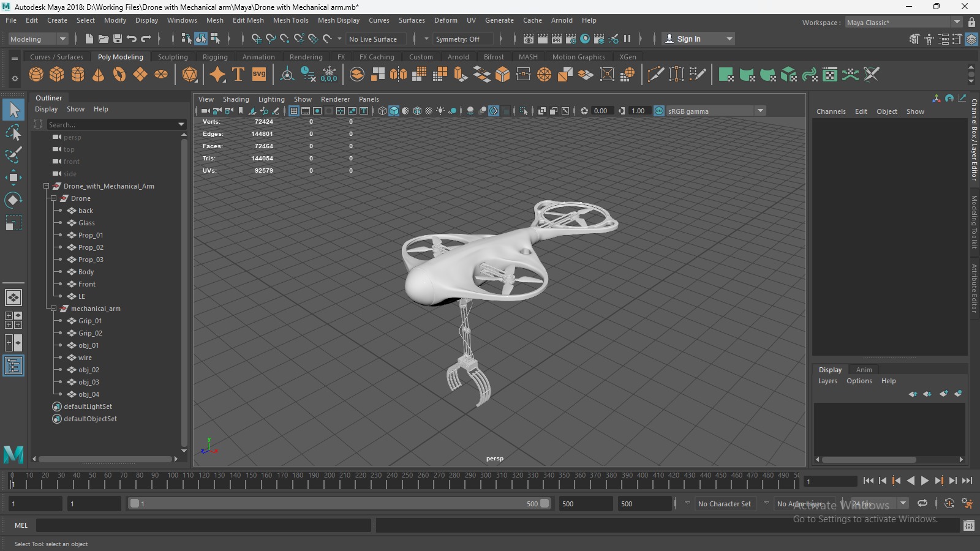Step forward one frame

[953, 481]
